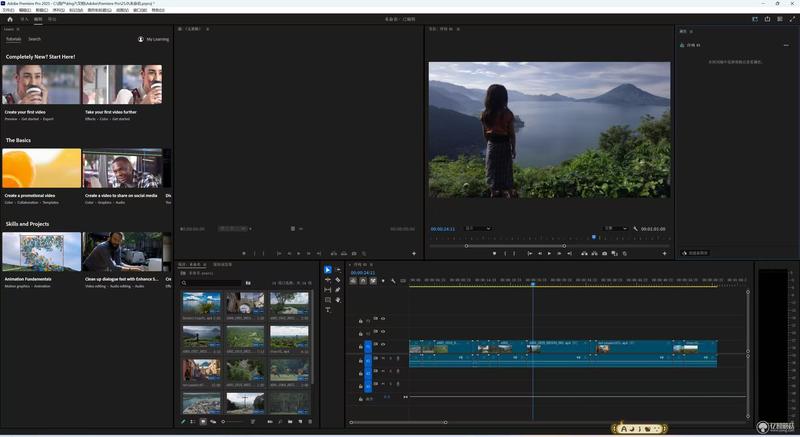Open Edit menu in menu bar
This screenshot has height=437, width=800.
pos(25,10)
